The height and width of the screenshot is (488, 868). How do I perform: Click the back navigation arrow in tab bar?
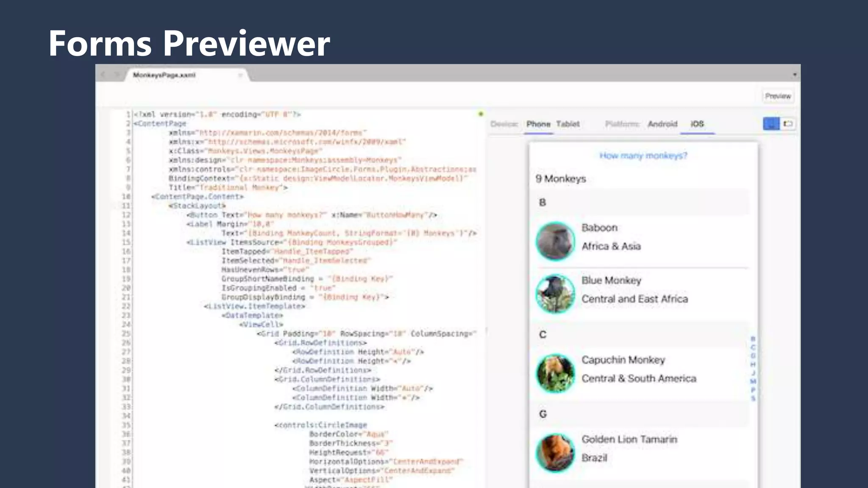[103, 75]
